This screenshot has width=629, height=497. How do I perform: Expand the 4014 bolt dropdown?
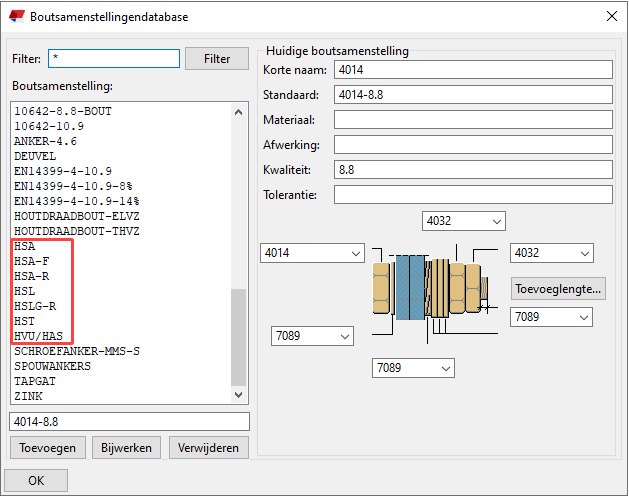pos(312,254)
